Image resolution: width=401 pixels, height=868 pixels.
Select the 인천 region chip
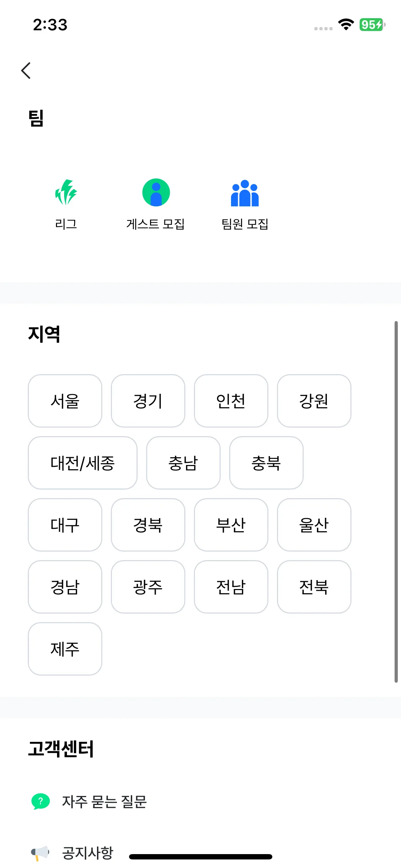pyautogui.click(x=231, y=401)
